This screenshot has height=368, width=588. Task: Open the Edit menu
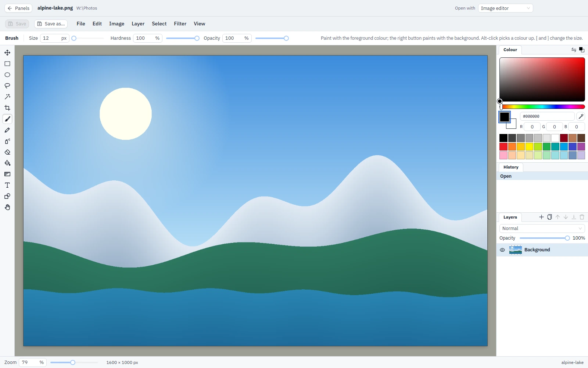click(97, 24)
